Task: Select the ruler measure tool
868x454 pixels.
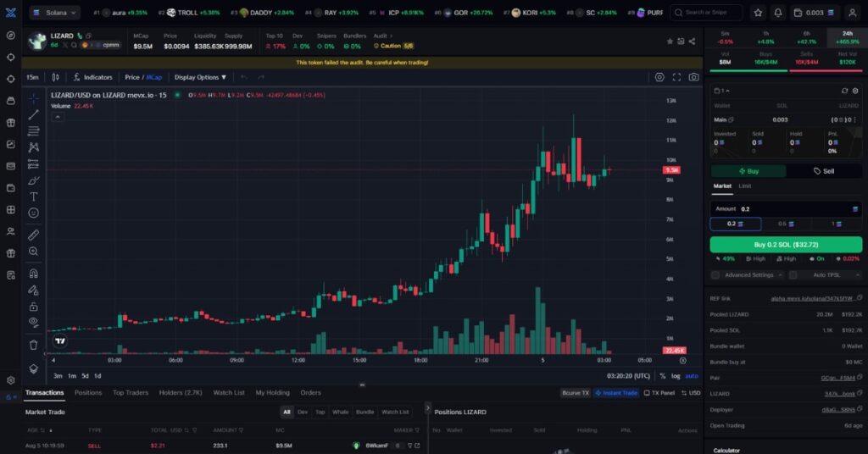Action: pyautogui.click(x=34, y=235)
